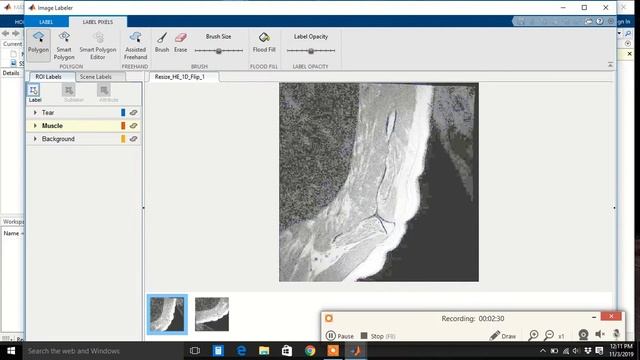Click the taskbar volume icon
640x360 pixels.
click(576, 351)
